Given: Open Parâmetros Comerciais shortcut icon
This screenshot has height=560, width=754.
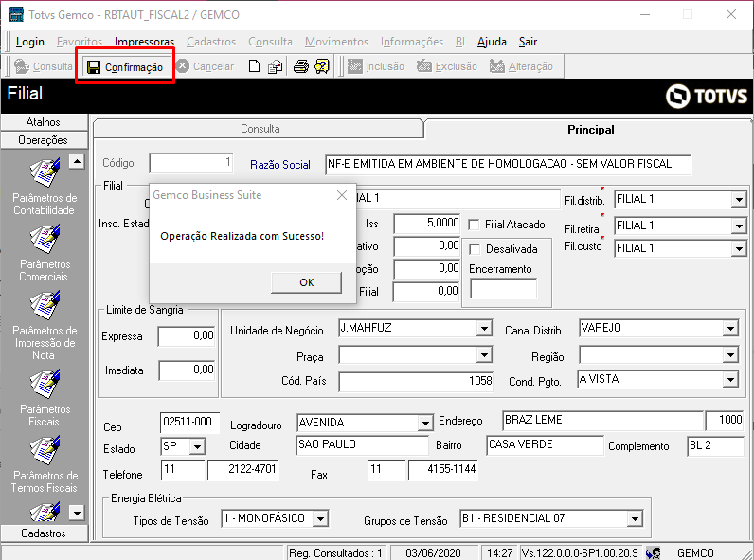Looking at the screenshot, I should [45, 239].
